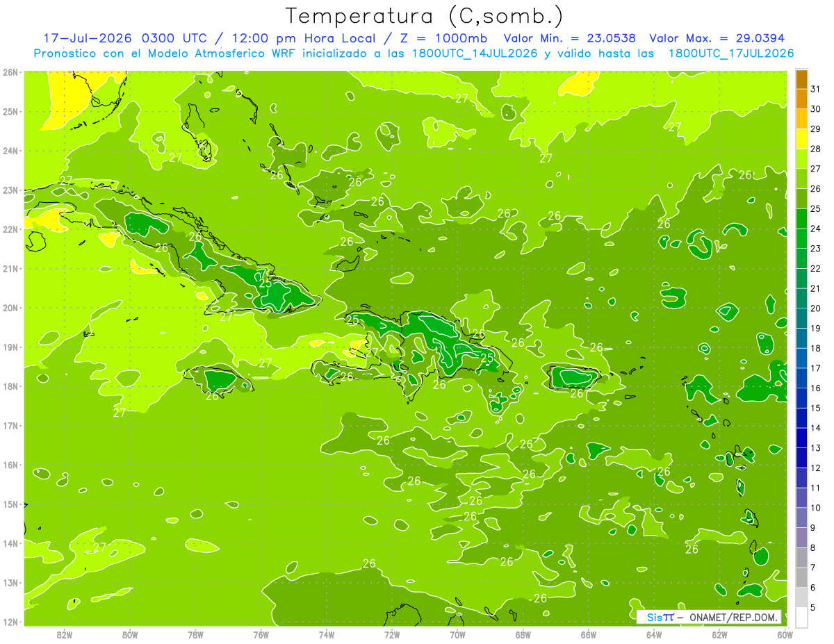This screenshot has width=834, height=644.
Task: Click the color scale value 20
Action: pyautogui.click(x=815, y=308)
